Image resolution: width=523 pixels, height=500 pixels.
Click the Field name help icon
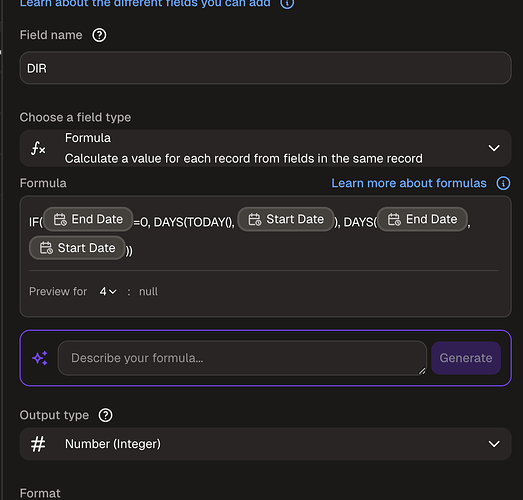tap(99, 35)
